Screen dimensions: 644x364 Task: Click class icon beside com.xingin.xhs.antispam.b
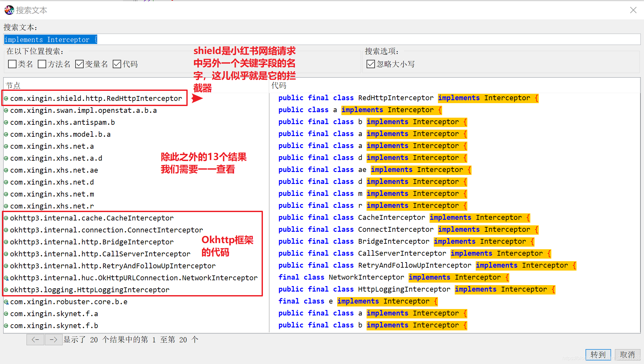[6, 123]
